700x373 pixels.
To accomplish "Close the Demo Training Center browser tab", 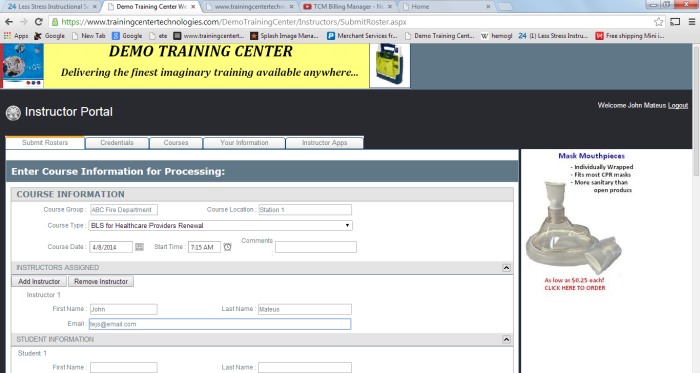I will [x=193, y=7].
